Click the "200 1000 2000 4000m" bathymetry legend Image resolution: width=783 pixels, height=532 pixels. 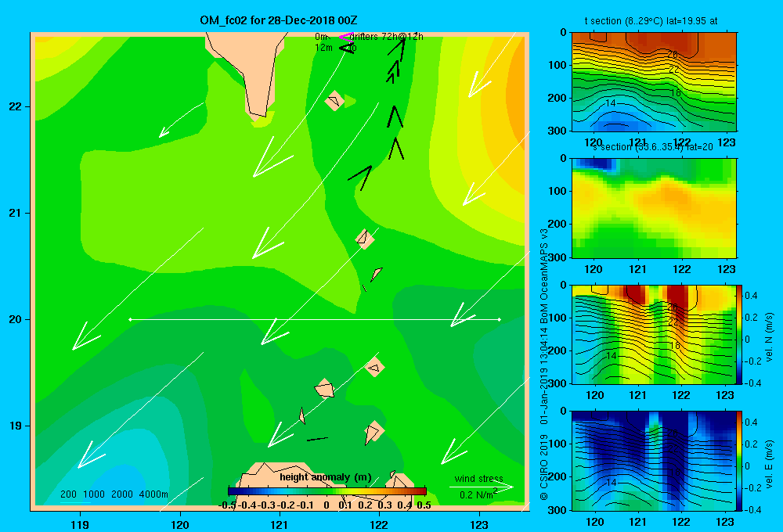click(114, 494)
